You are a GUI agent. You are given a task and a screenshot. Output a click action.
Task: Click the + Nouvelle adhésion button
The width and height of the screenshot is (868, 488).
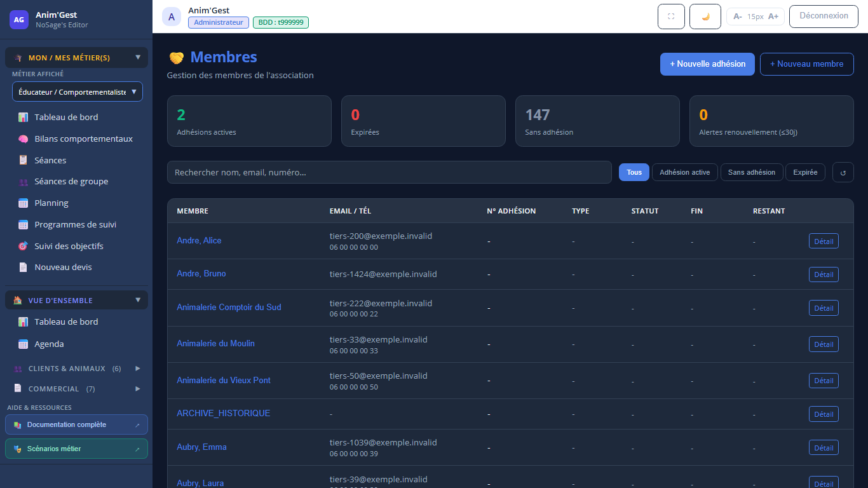[707, 64]
